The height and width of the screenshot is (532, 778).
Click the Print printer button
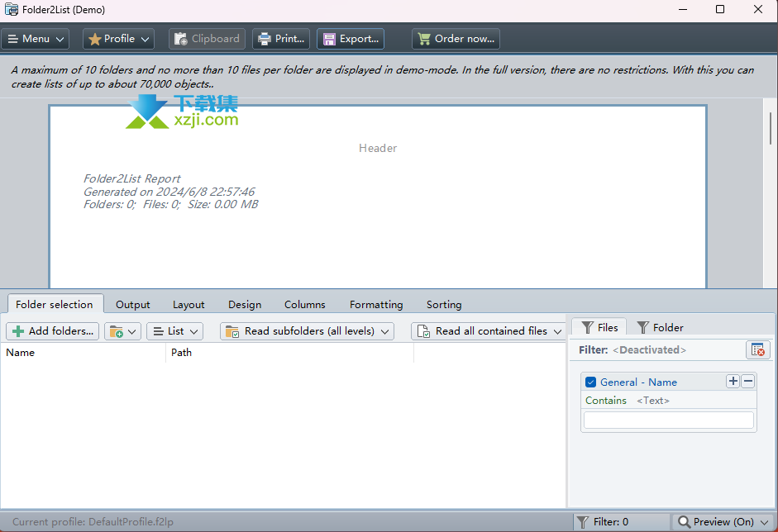(x=281, y=39)
